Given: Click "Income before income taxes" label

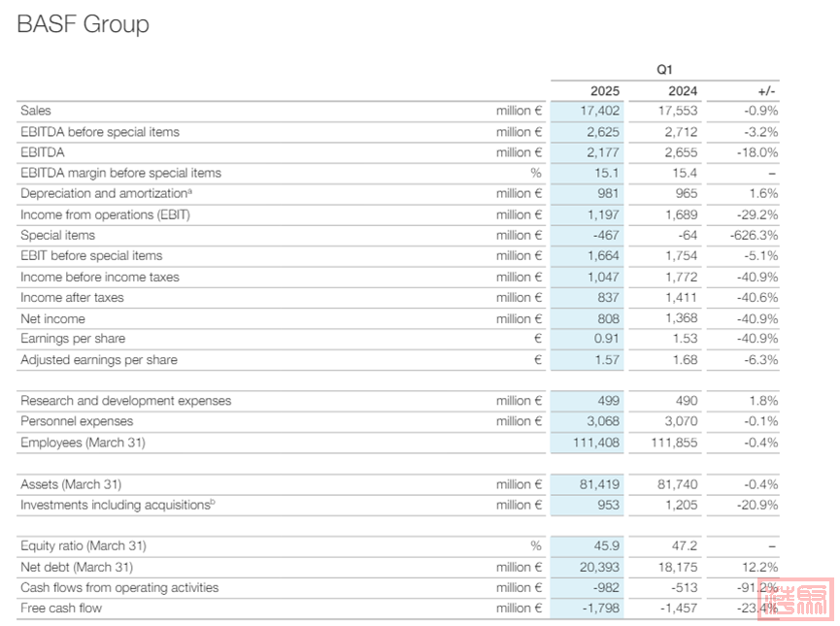Looking at the screenshot, I should point(100,277).
